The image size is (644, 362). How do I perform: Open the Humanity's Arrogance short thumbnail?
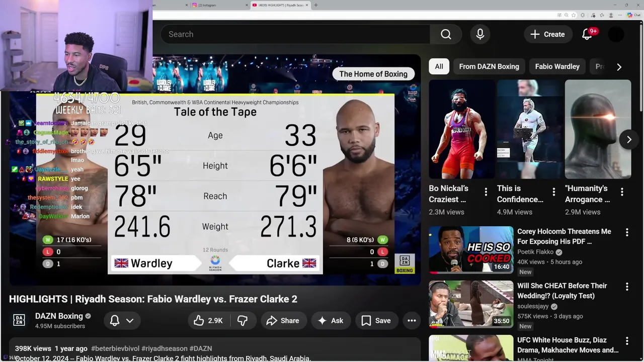[x=598, y=129]
